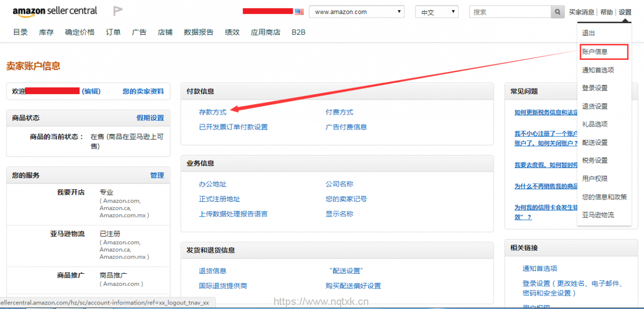Viewport: 644px width, 309px height.
Task: Focus the 搜索 search field
Action: pyautogui.click(x=510, y=12)
